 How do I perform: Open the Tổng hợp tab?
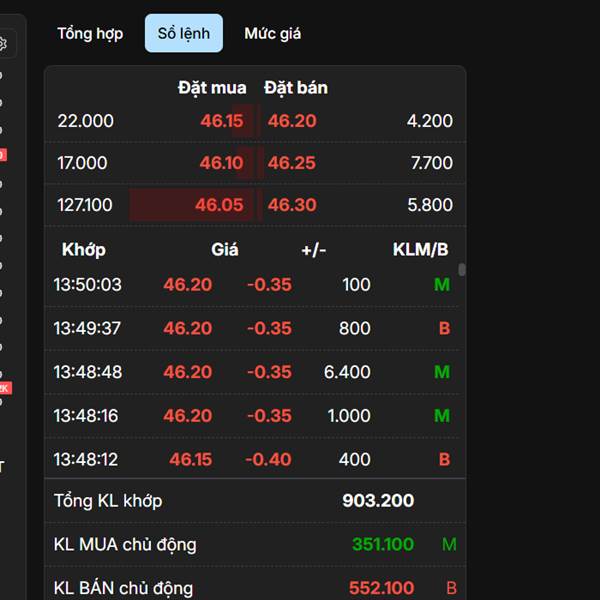(90, 34)
